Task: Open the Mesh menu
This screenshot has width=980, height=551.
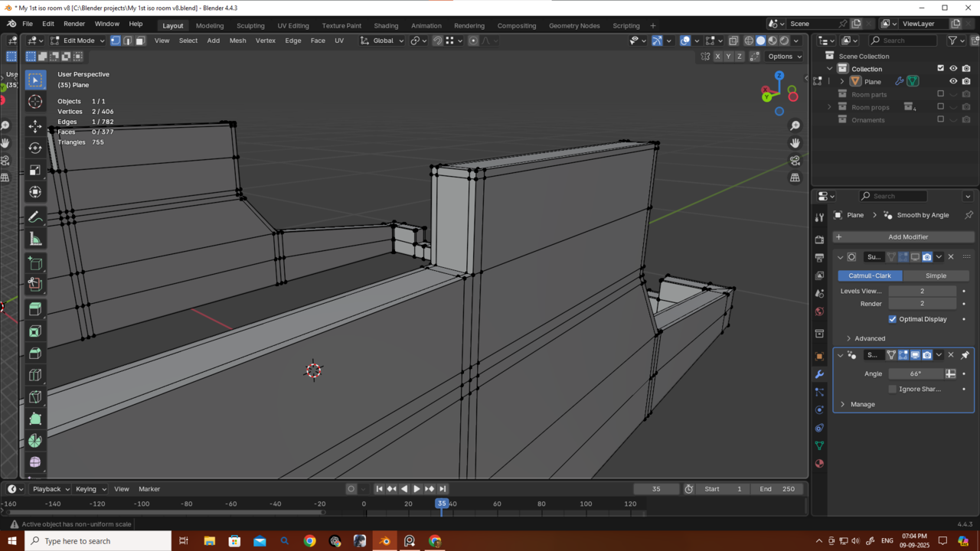Action: (x=237, y=41)
